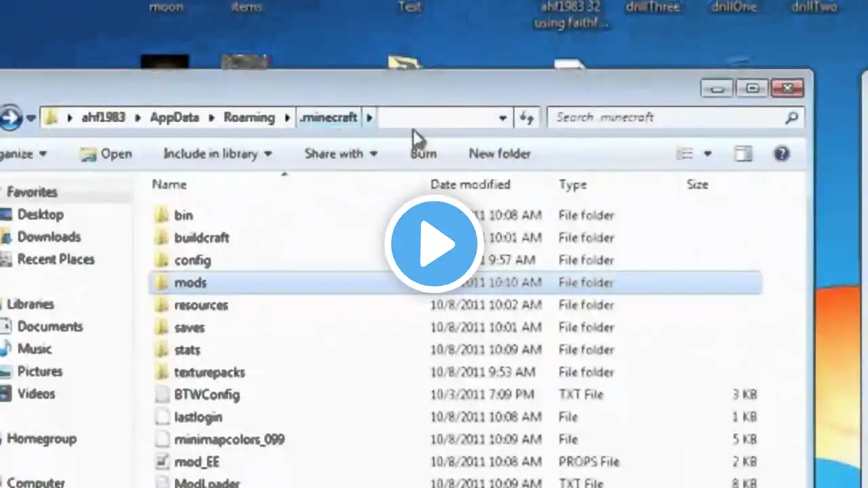Open the recent locations arrow beside Back
The image size is (868, 488).
[x=31, y=118]
